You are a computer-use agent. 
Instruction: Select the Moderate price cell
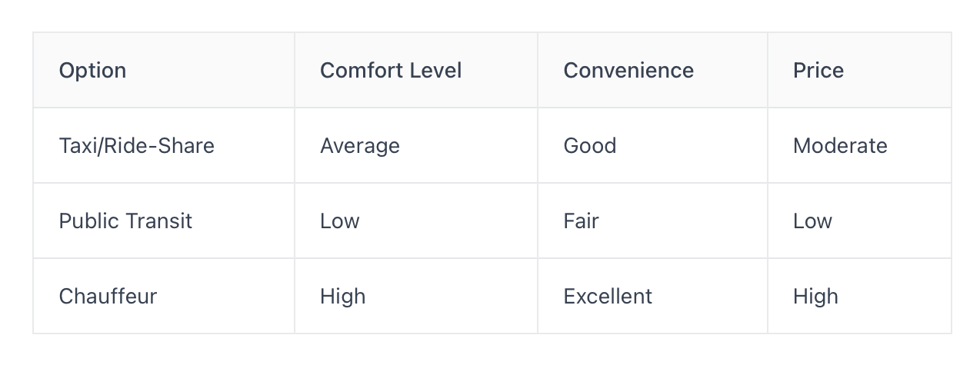point(840,146)
